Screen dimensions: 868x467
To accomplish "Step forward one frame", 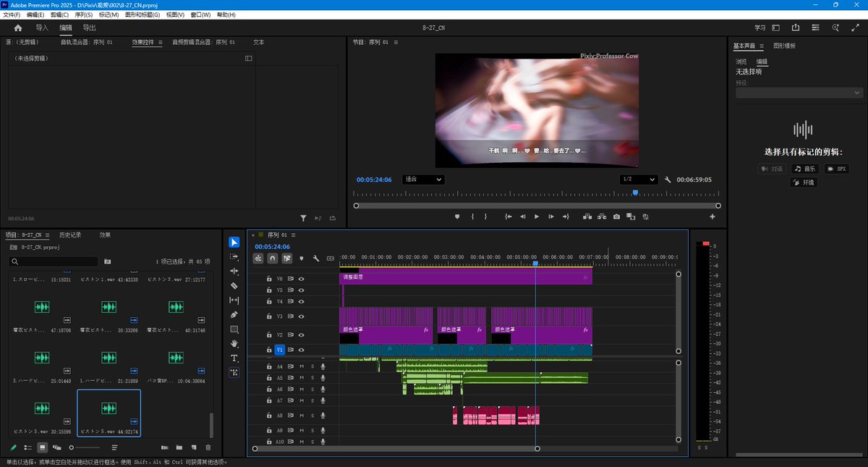I will [551, 216].
